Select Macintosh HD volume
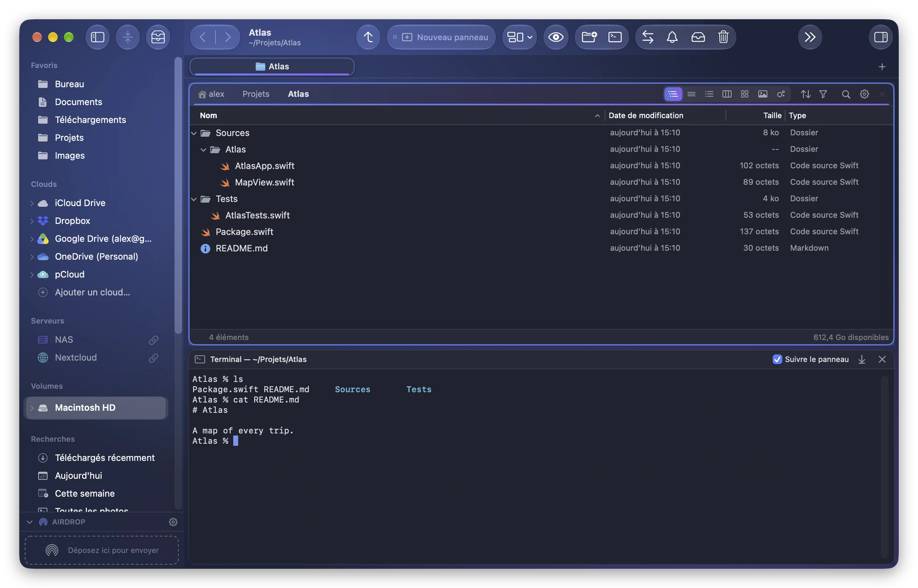The height and width of the screenshot is (588, 918). (96, 408)
